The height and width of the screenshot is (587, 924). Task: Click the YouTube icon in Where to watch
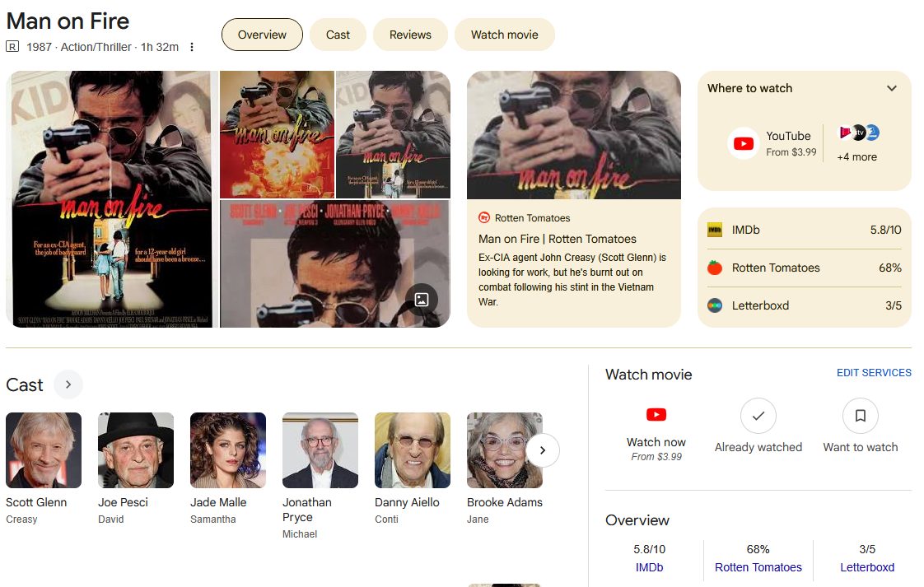click(744, 143)
